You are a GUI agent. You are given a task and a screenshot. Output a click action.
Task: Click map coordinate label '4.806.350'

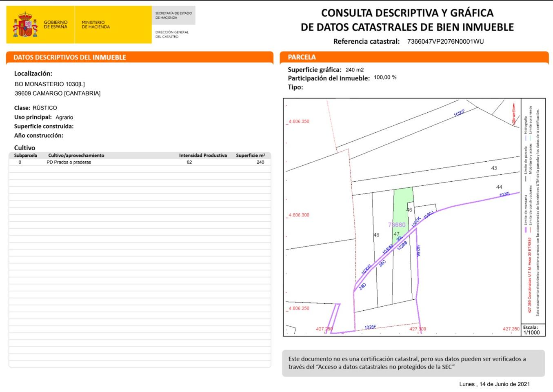click(299, 121)
